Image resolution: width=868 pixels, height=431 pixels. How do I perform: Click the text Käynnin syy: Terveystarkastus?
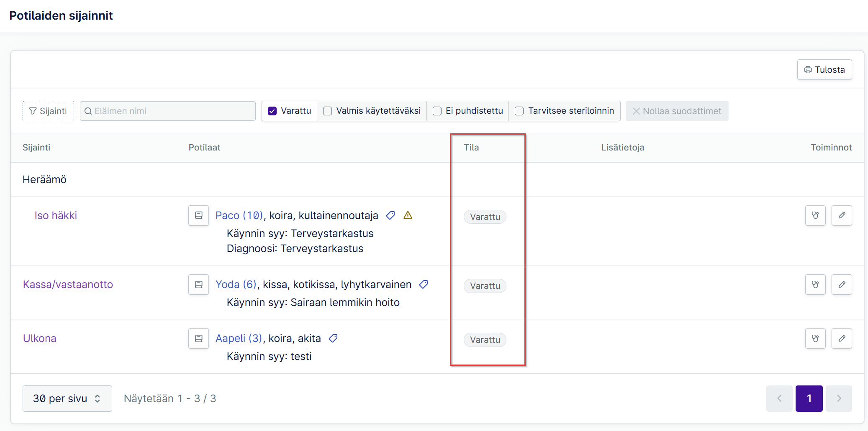click(300, 233)
